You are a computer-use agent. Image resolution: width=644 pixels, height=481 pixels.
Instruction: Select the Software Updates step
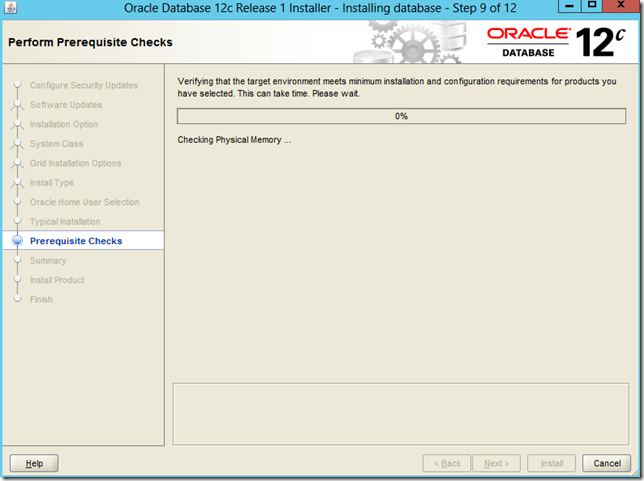click(x=66, y=105)
